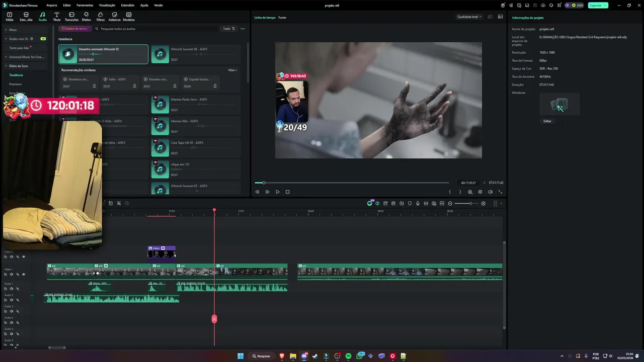Viewport: 644px width, 362px height.
Task: Play the preview video
Action: click(277, 192)
